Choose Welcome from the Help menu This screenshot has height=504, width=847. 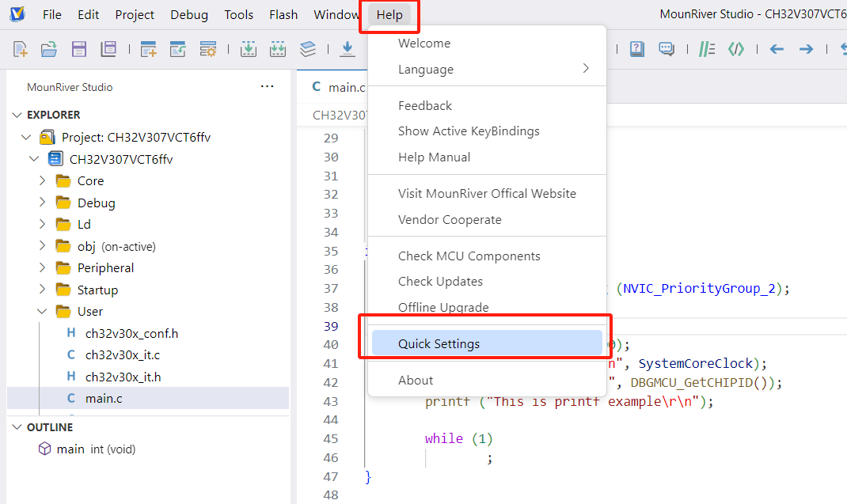pyautogui.click(x=487, y=44)
